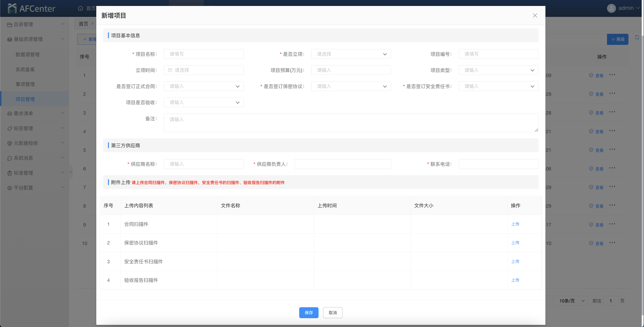
Task: Expand the admin user menu chevron
Action: click(x=638, y=8)
